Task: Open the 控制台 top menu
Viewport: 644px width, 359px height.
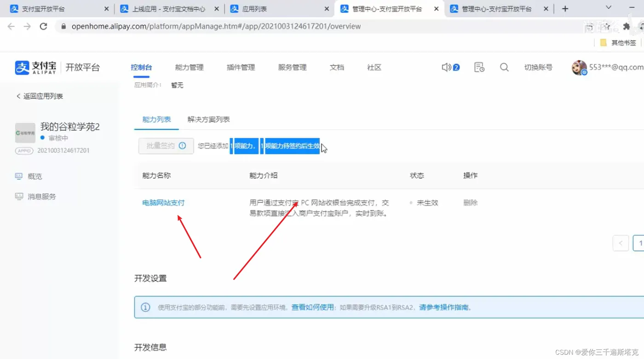Action: tap(141, 67)
